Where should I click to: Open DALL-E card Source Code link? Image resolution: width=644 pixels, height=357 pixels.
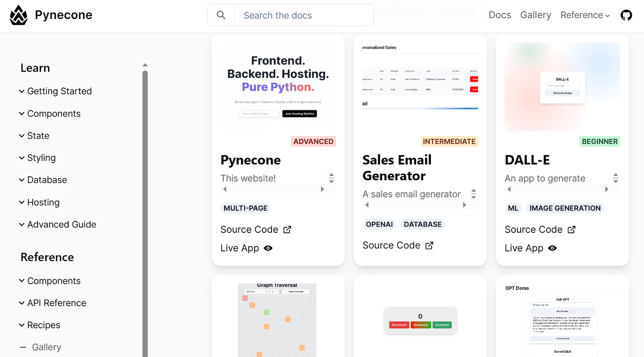tap(540, 229)
